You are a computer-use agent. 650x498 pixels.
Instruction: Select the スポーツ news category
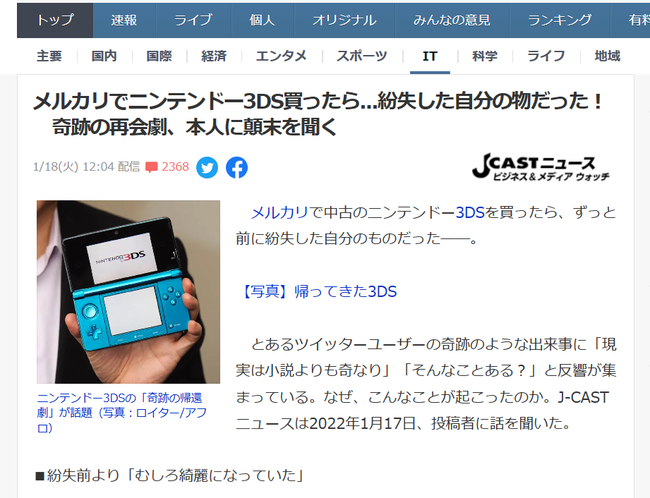[x=362, y=56]
